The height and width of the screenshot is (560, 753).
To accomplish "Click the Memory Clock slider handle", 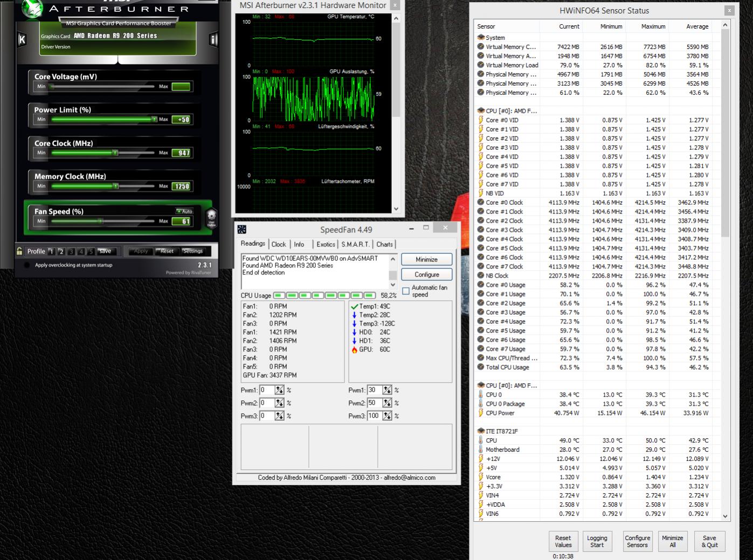I will coord(115,185).
